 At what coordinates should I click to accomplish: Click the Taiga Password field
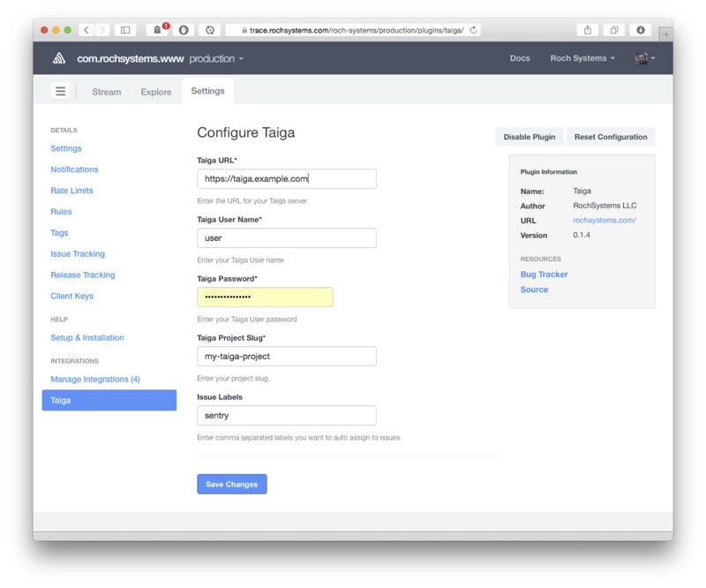coord(265,297)
